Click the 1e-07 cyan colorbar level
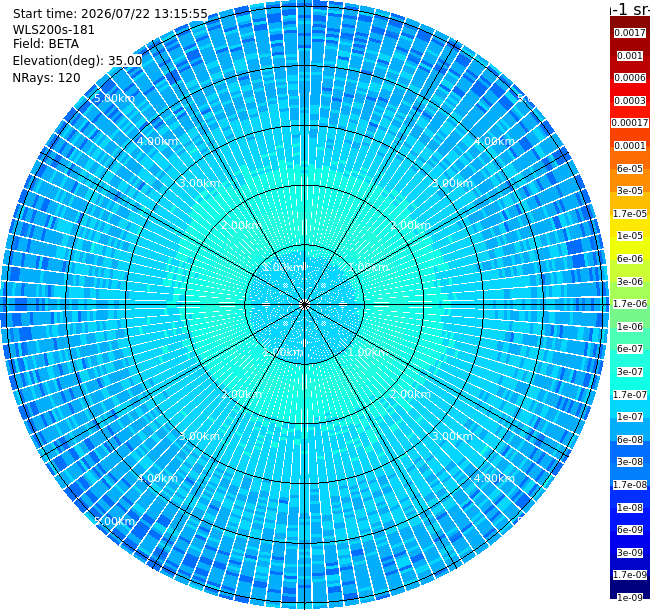Viewport: 650px width, 610px height. tap(630, 416)
